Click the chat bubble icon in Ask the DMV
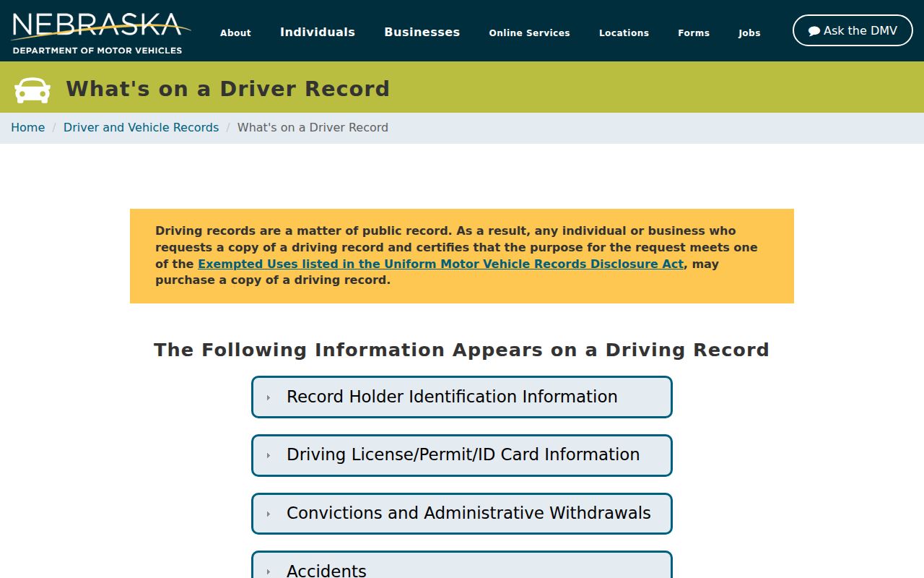 tap(814, 31)
